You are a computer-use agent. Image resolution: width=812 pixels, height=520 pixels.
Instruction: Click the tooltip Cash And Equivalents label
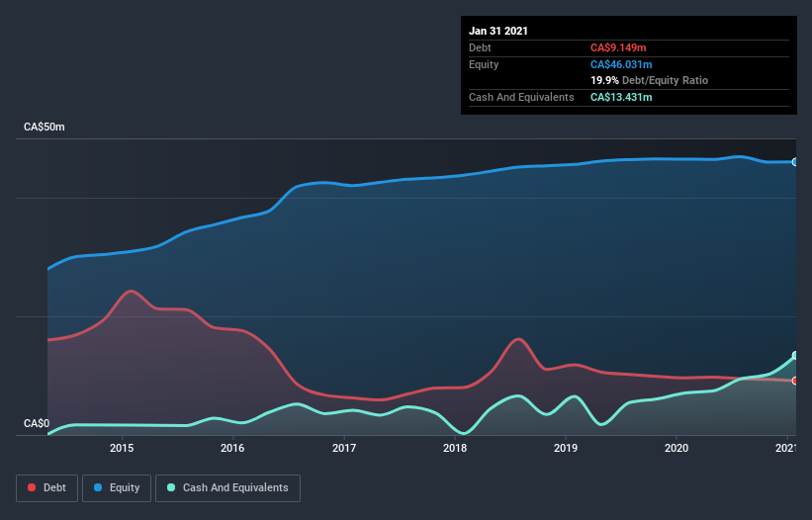coord(521,97)
